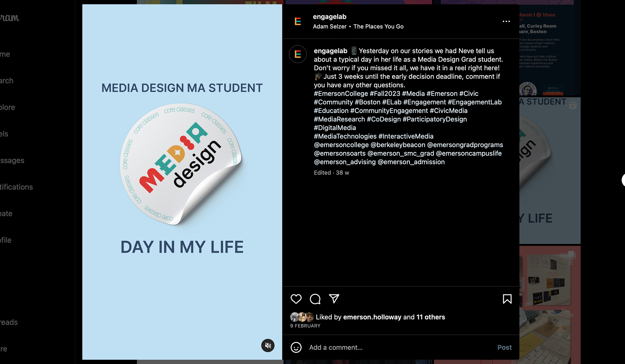
Task: Open the background Curley Room event post thumbnail
Action: tap(550, 49)
